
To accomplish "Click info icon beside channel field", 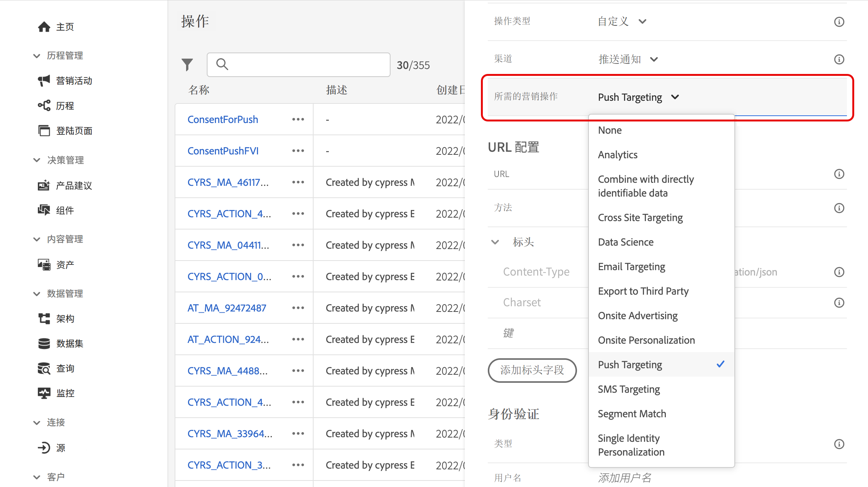I will tap(839, 59).
